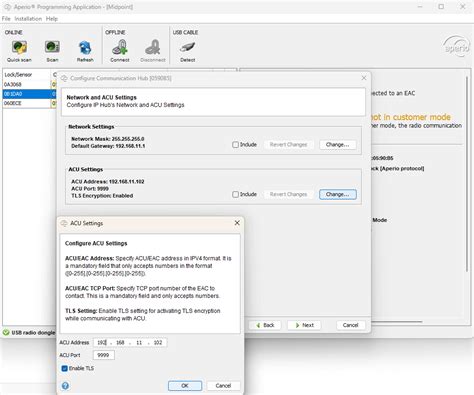Open the Help menu
Image resolution: width=474 pixels, height=395 pixels.
pyautogui.click(x=52, y=19)
